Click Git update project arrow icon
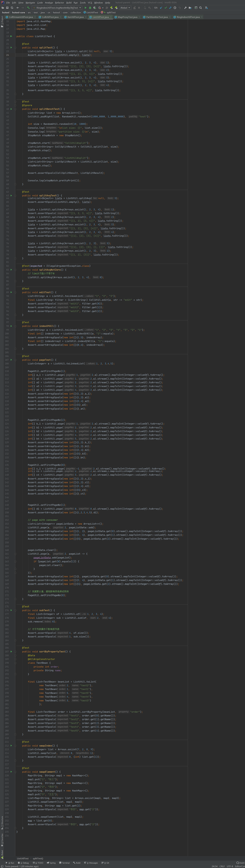Viewport: 245px width, 868px height. pos(161,7)
